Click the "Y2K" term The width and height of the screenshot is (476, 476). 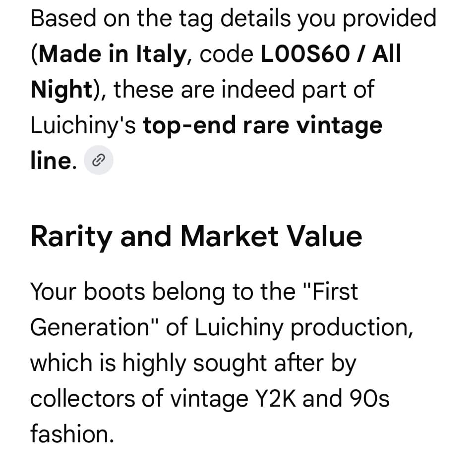click(x=273, y=399)
